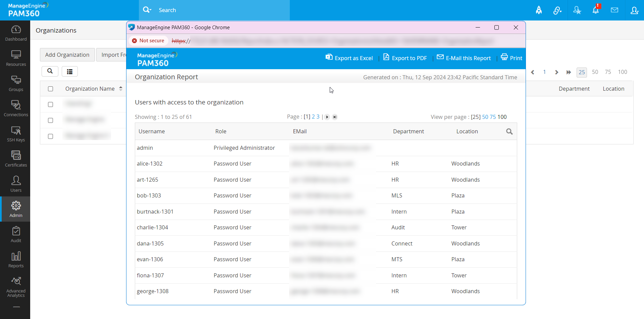Sort the Organization Name column
644x319 pixels.
121,88
